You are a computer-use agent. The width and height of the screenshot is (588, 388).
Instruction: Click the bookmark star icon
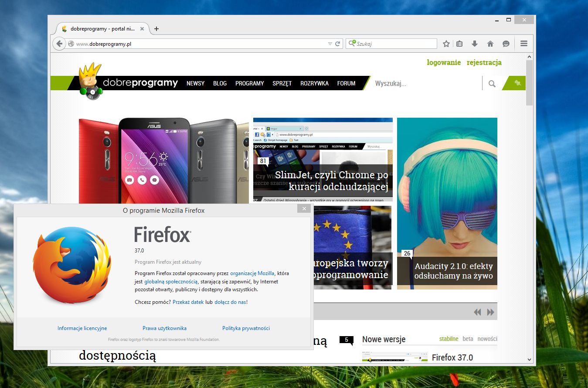click(x=446, y=44)
